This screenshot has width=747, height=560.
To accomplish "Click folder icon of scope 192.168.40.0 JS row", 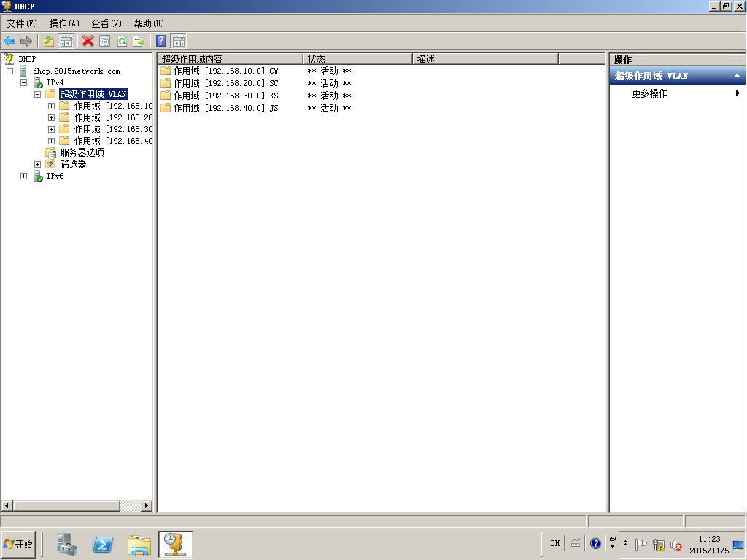I will point(166,108).
